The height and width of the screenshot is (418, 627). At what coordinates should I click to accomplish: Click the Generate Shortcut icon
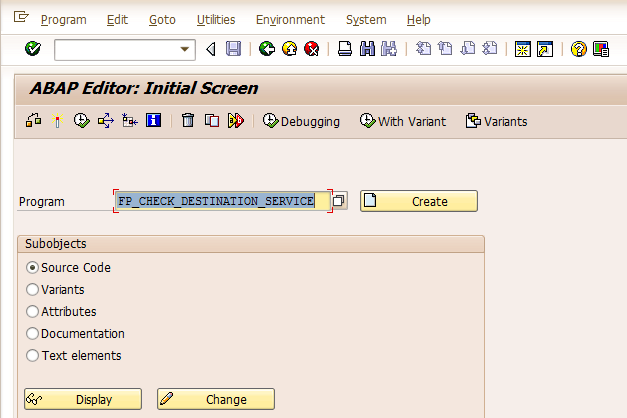coord(545,49)
